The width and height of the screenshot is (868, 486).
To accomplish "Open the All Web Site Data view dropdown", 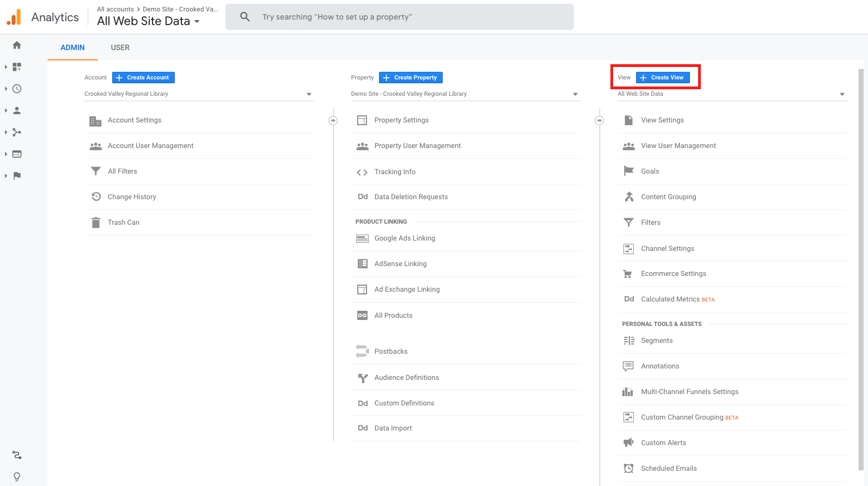I will point(732,94).
